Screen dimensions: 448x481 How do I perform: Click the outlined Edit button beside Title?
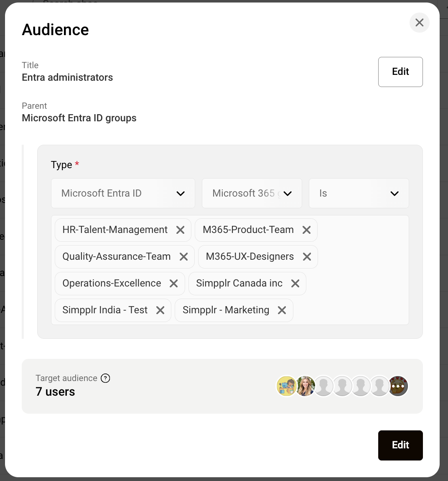[400, 72]
